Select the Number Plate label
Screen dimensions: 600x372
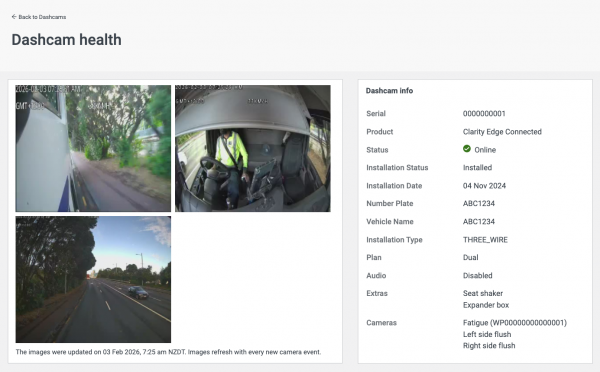click(390, 204)
